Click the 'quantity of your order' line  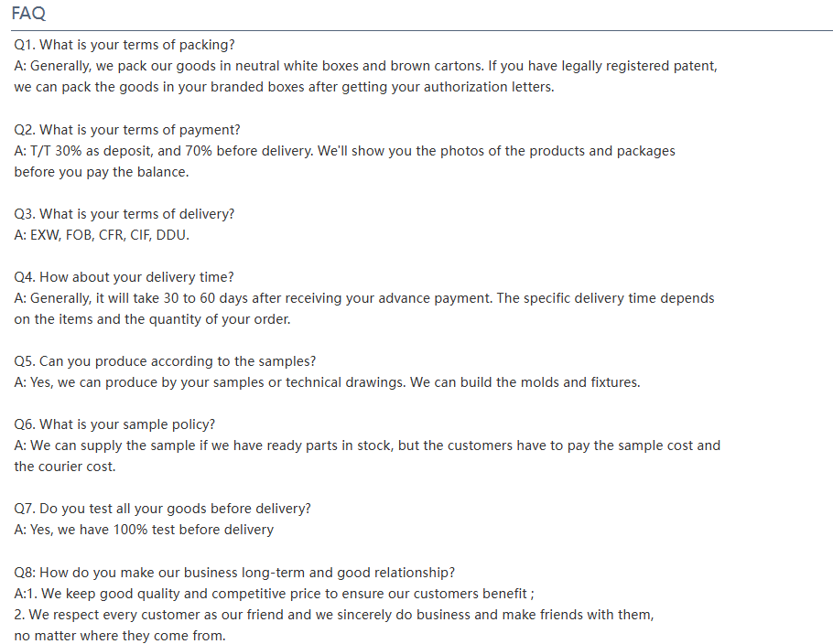pyautogui.click(x=152, y=319)
